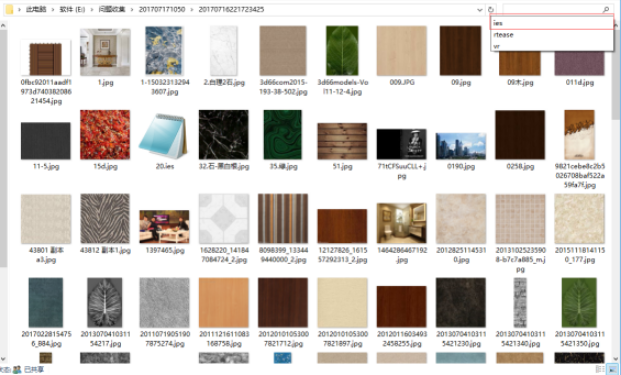Refresh the current folder view
621x375 pixels.
coord(491,10)
